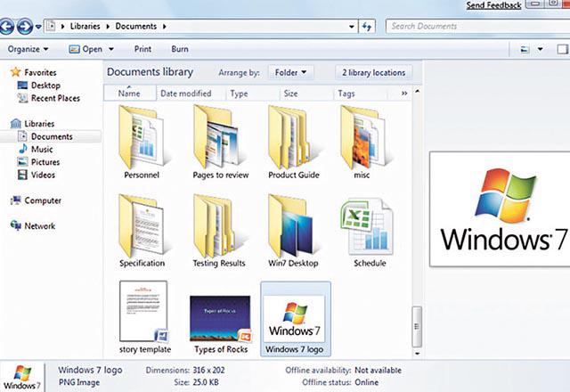The width and height of the screenshot is (570, 392).
Task: Click the PNG Image type label
Action: tap(79, 382)
